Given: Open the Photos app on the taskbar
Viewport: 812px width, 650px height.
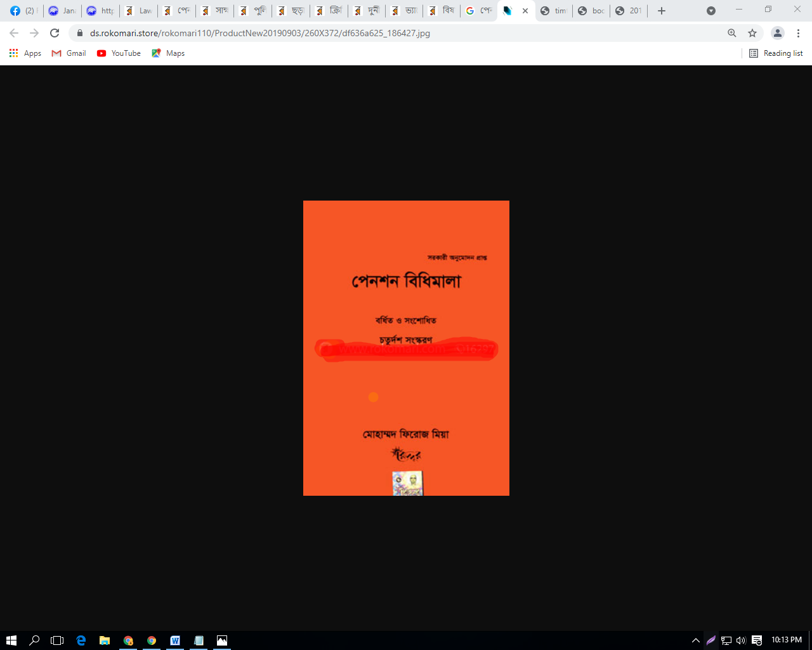Looking at the screenshot, I should tap(222, 640).
